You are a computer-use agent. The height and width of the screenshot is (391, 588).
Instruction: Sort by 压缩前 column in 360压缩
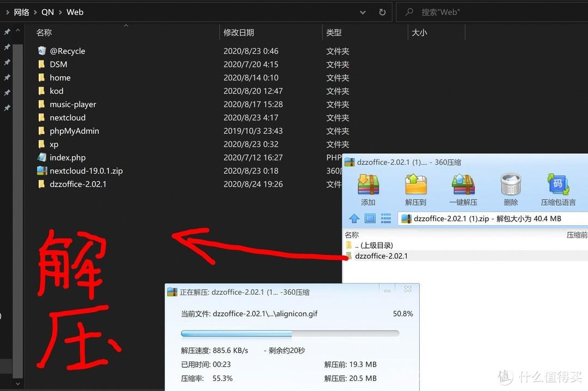(577, 235)
